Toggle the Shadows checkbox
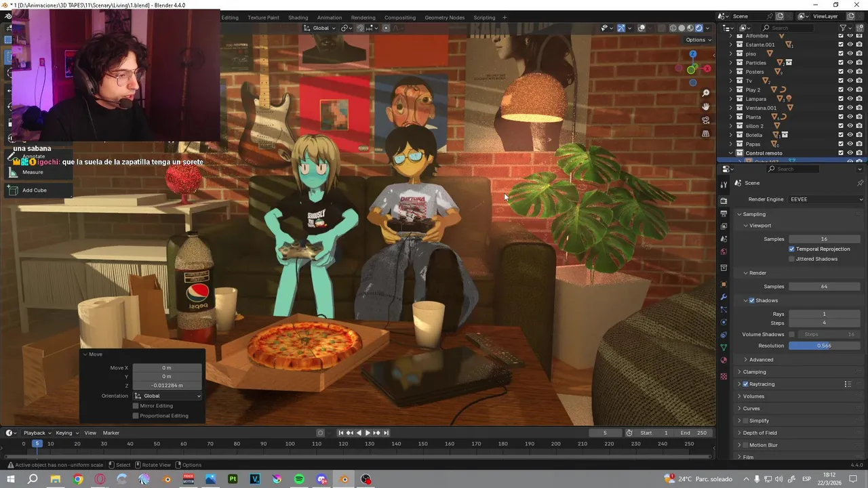 [x=752, y=300]
